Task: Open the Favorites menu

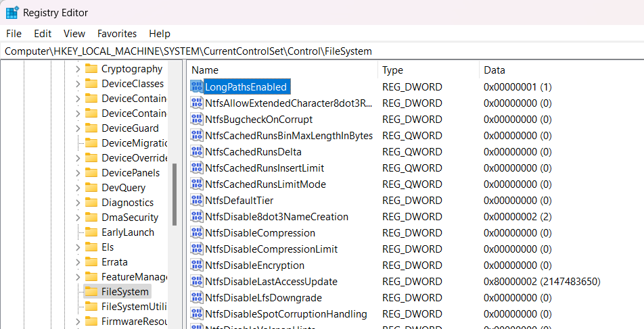Action: click(x=117, y=34)
